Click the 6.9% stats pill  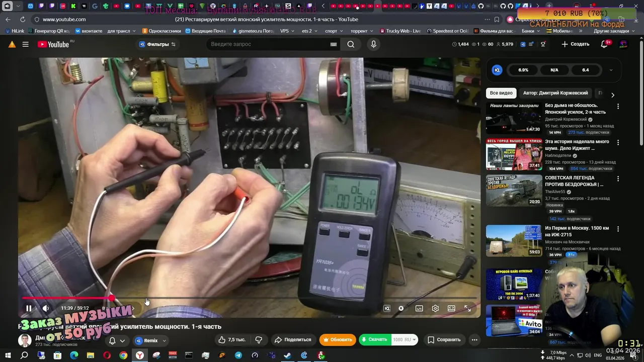pos(523,70)
